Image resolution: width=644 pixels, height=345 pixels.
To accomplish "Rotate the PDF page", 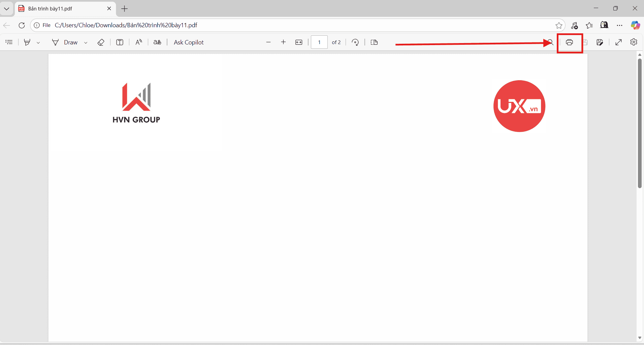I will 355,42.
